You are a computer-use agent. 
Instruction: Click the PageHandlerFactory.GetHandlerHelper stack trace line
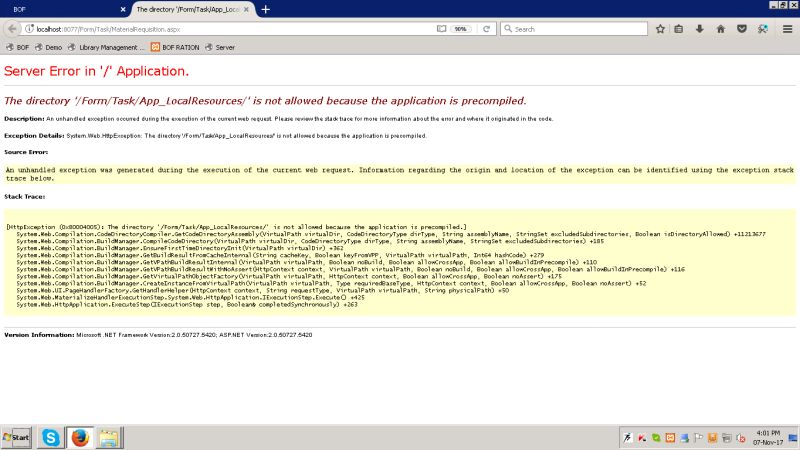click(262, 290)
